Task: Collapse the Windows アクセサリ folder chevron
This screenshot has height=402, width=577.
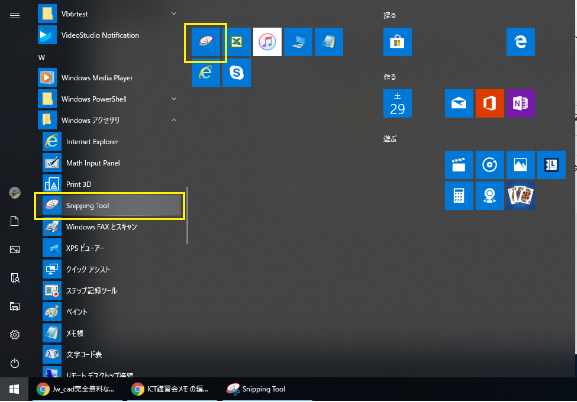Action: [174, 120]
